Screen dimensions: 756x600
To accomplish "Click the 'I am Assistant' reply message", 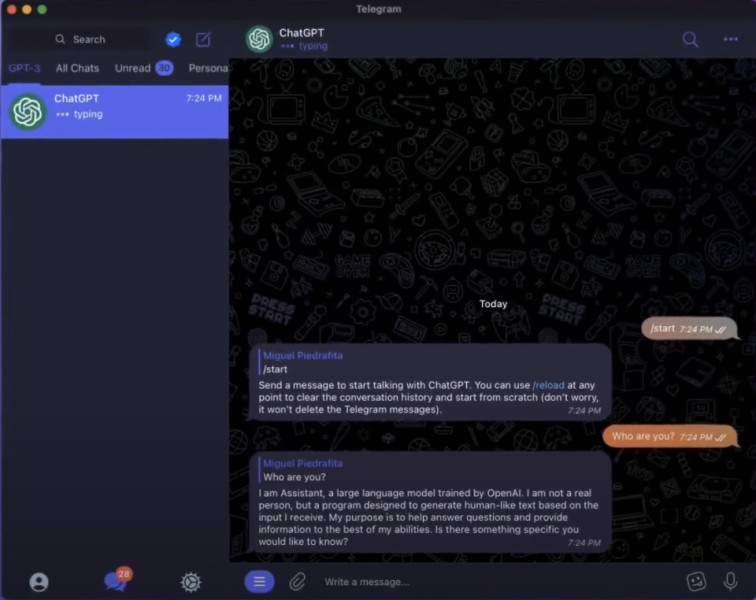I will pyautogui.click(x=430, y=503).
